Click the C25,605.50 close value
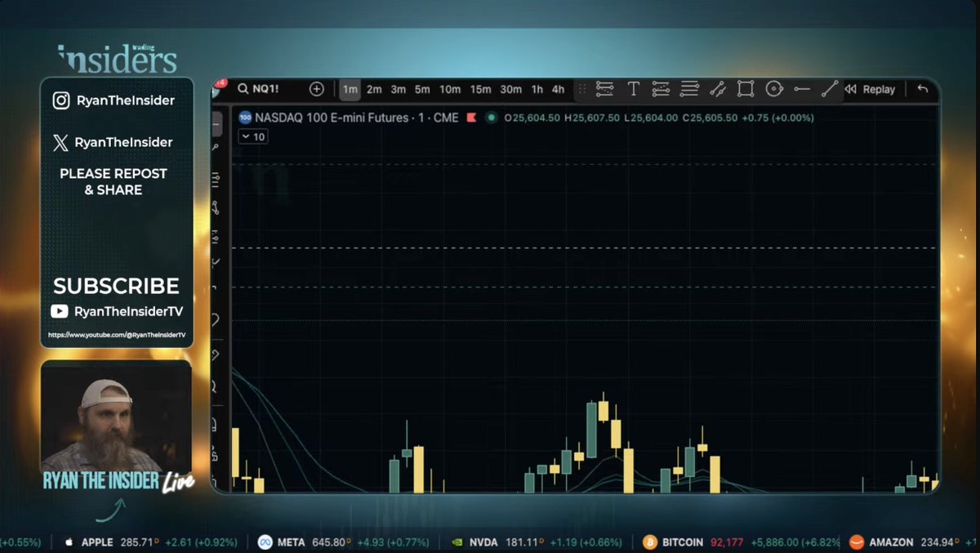The width and height of the screenshot is (980, 553). point(710,118)
